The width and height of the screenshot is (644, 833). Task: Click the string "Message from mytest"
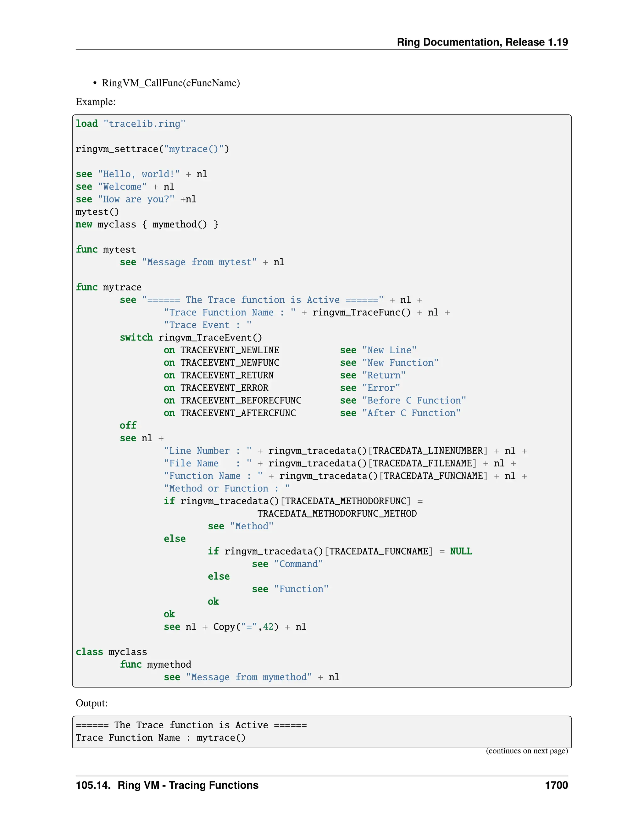point(200,262)
